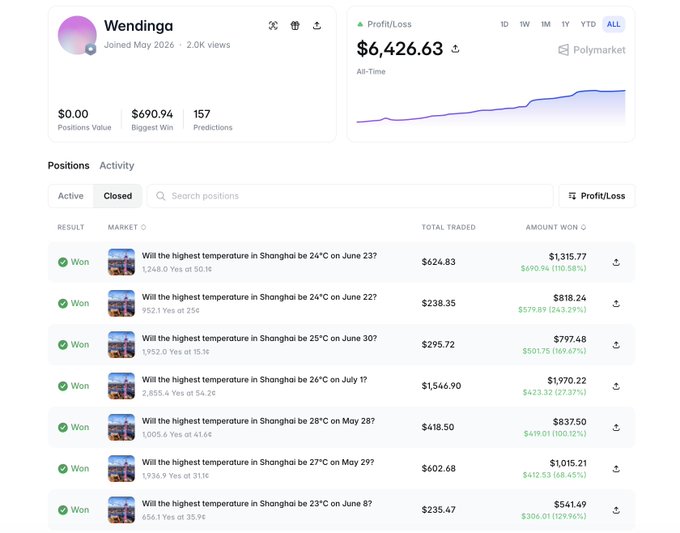The height and width of the screenshot is (533, 680).
Task: Select the 1M time range
Action: tap(546, 24)
